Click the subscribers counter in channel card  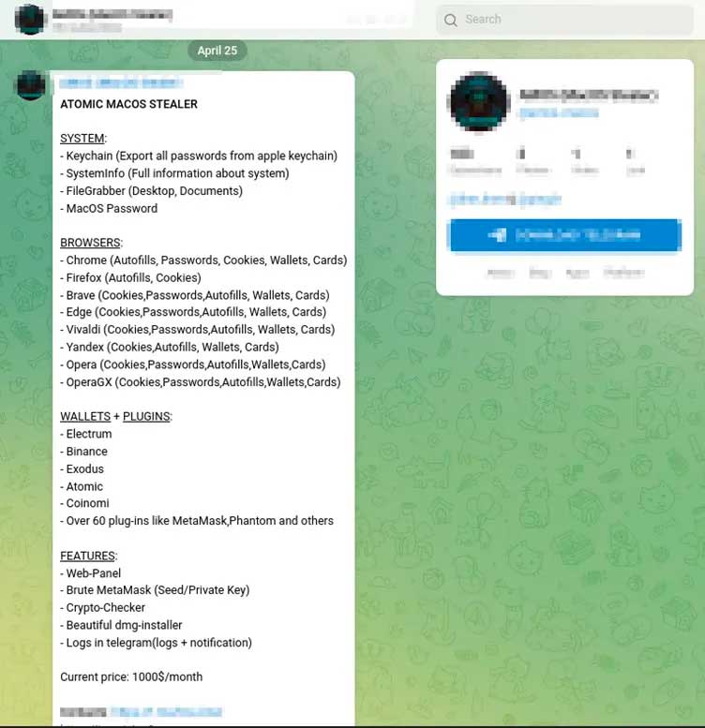coord(475,161)
